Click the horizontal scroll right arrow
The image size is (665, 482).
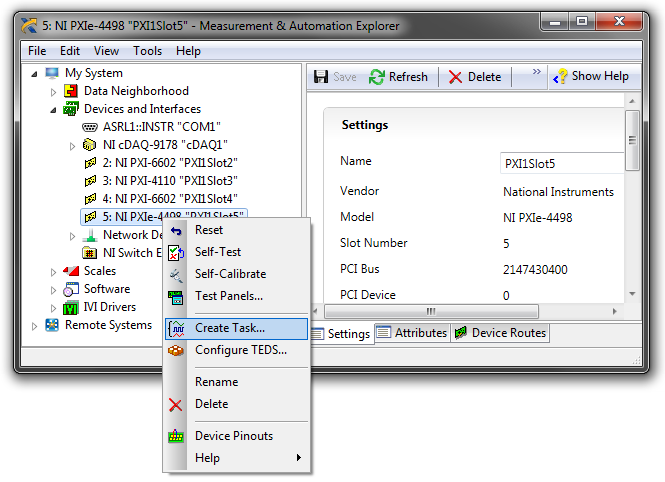(615, 311)
